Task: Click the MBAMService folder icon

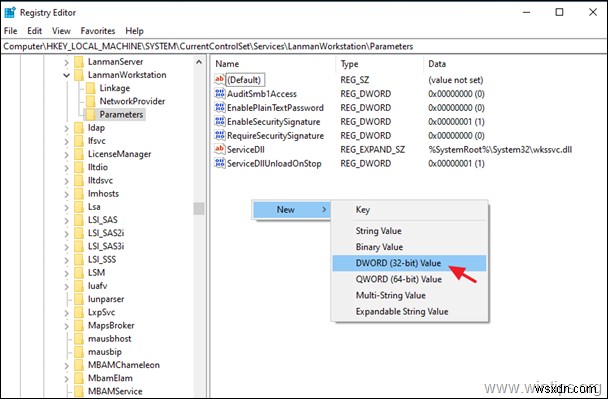Action: (x=79, y=391)
